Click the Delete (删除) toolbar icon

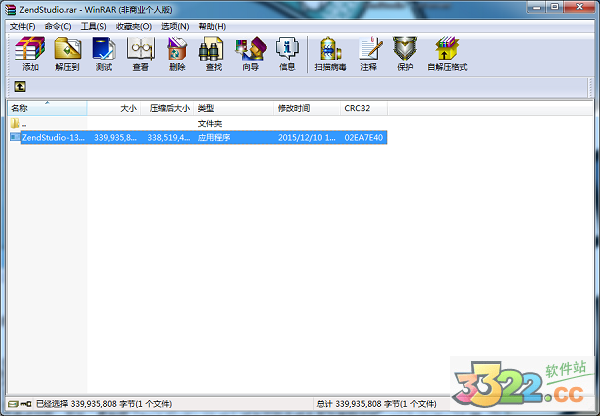click(177, 54)
